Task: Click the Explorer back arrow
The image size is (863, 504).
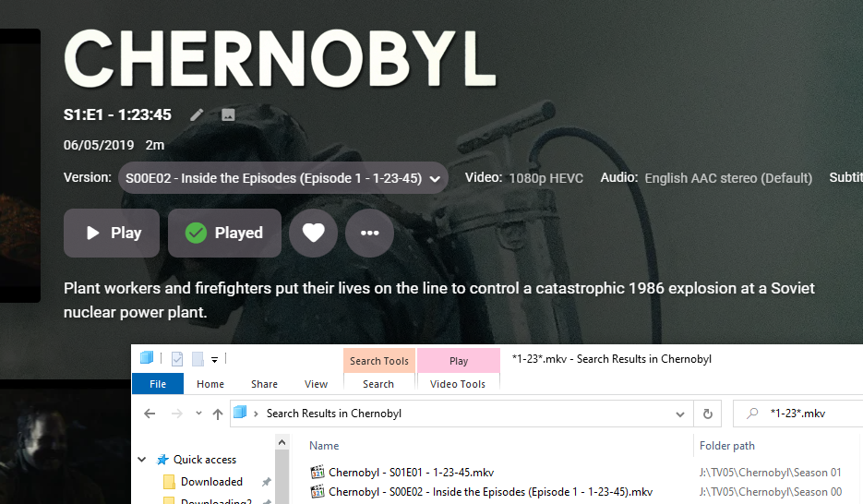Action: (x=150, y=414)
